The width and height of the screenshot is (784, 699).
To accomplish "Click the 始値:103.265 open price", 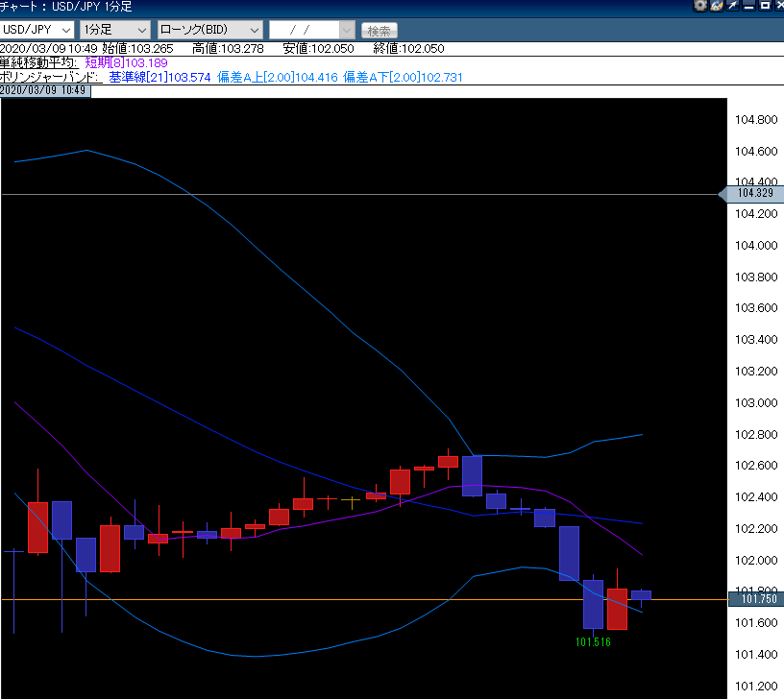I will pyautogui.click(x=137, y=48).
